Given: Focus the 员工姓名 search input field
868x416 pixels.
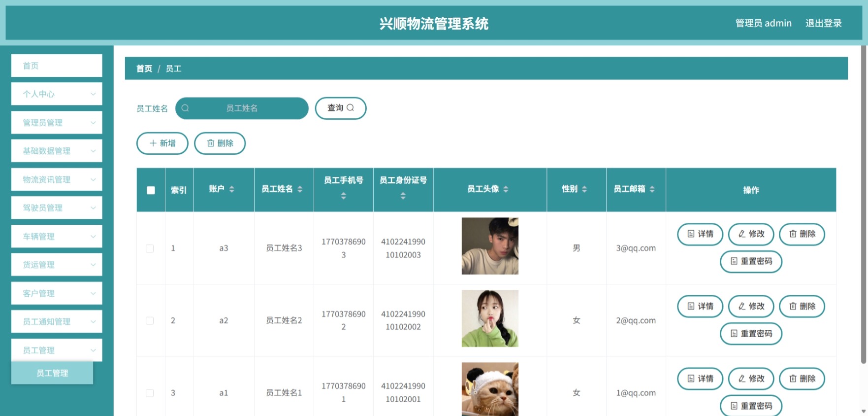Looking at the screenshot, I should (242, 108).
